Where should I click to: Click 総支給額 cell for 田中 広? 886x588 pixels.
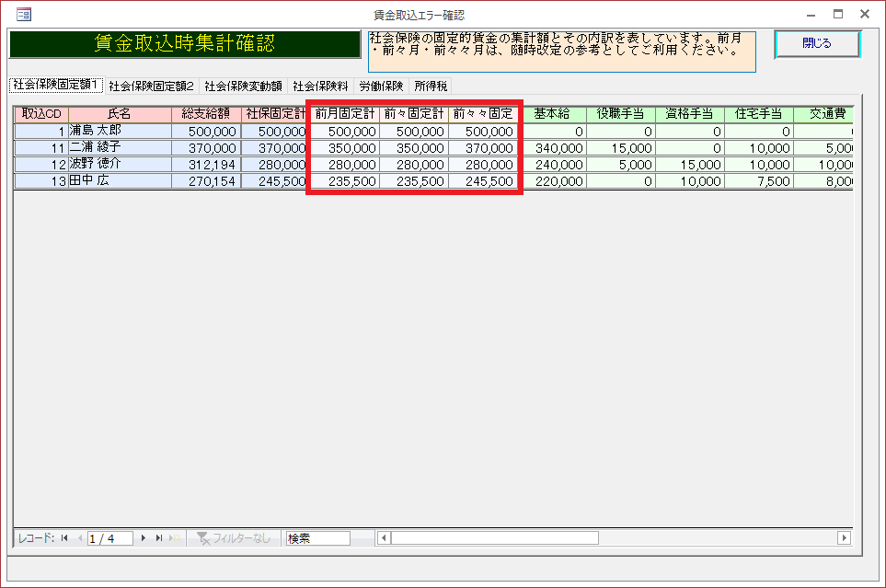pyautogui.click(x=206, y=181)
